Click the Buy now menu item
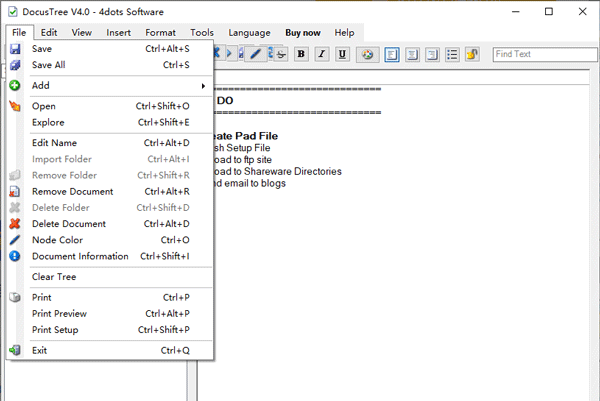The width and height of the screenshot is (600, 401). tap(303, 33)
